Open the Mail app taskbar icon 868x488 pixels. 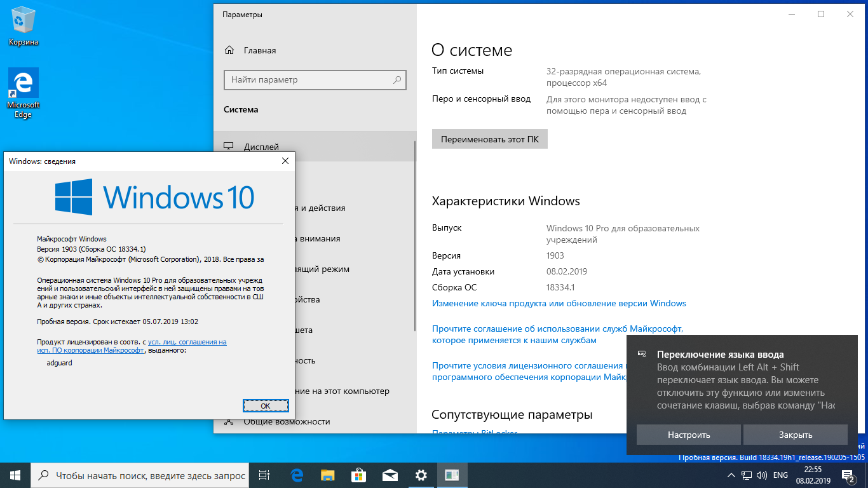tap(390, 475)
